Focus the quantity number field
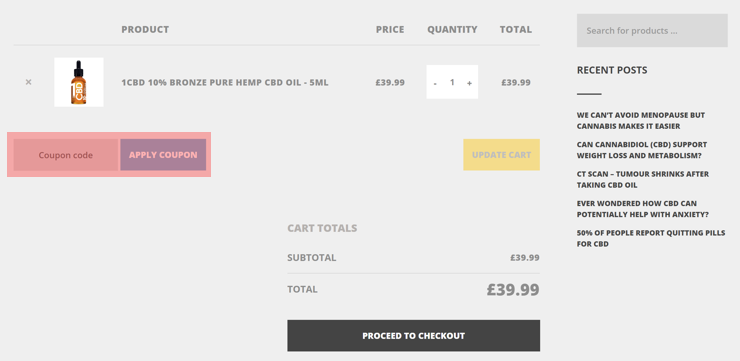Image resolution: width=740 pixels, height=361 pixels. click(x=452, y=82)
